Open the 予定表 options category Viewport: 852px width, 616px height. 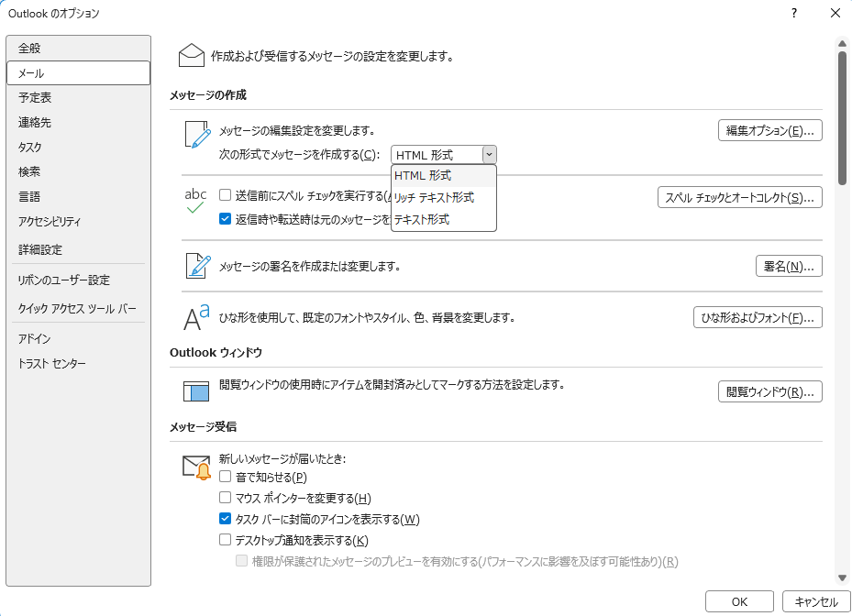pos(78,98)
